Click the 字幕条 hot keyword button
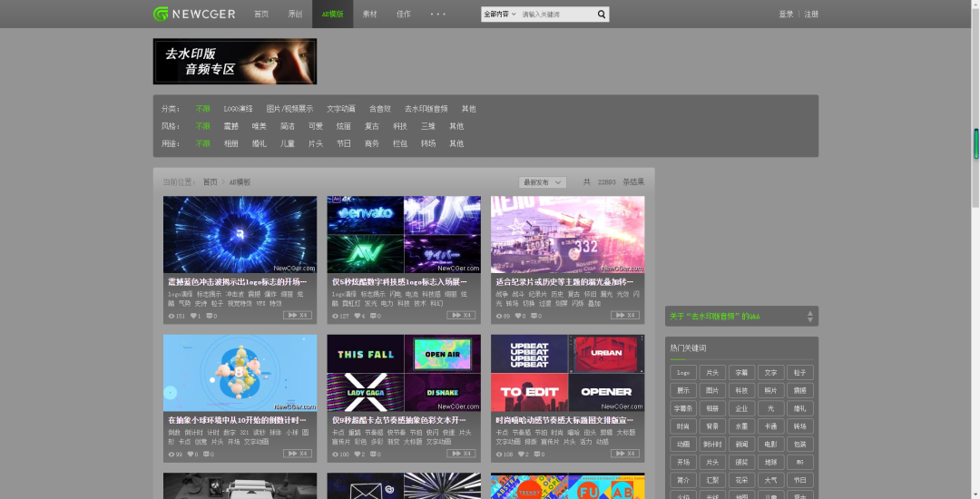The height and width of the screenshot is (499, 980). pos(683,409)
